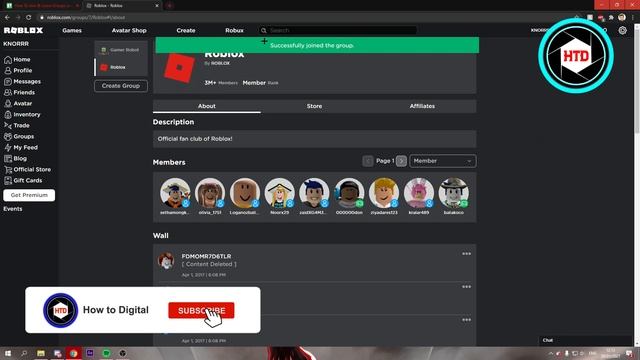Click the Create Group button
This screenshot has height=360, width=640.
click(x=121, y=86)
